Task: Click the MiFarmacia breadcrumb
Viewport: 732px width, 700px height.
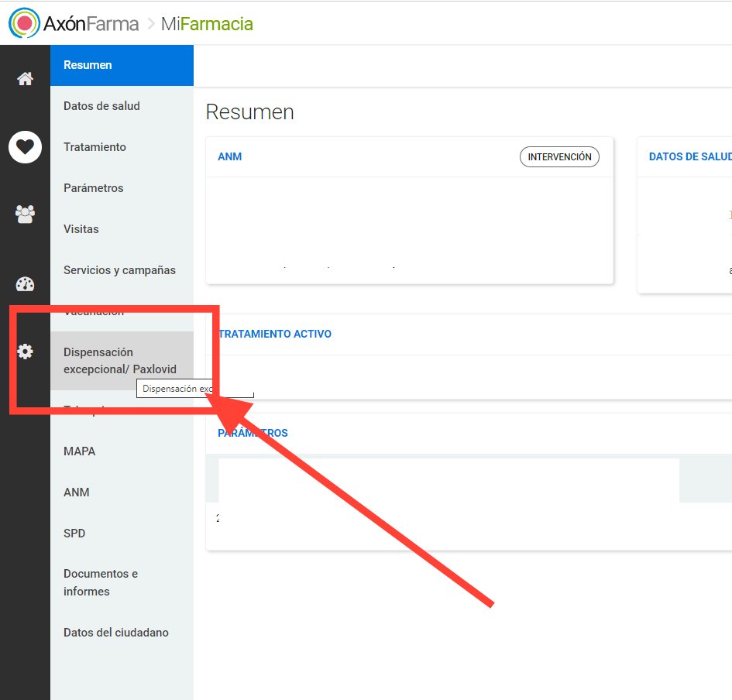Action: tap(207, 24)
